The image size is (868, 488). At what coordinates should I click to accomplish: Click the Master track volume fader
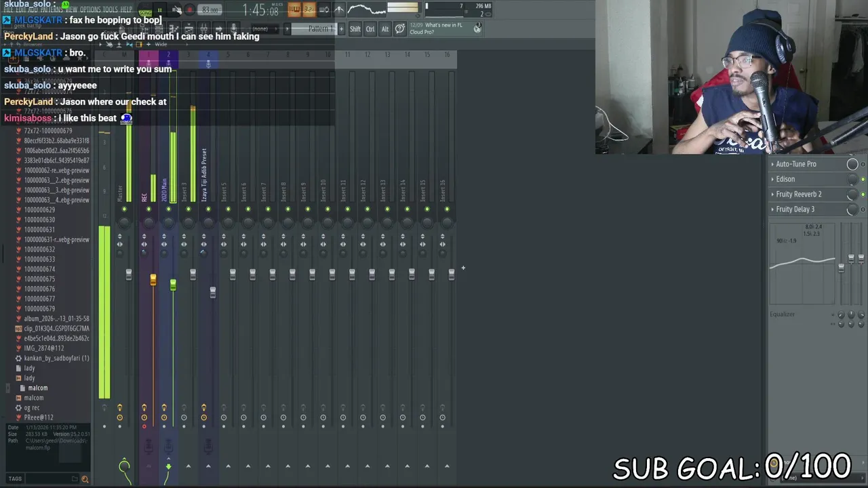pyautogui.click(x=129, y=274)
